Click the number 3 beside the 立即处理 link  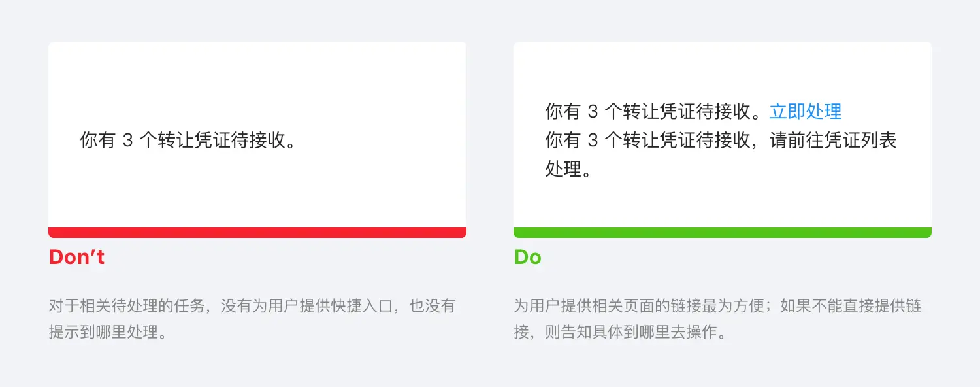tap(593, 112)
